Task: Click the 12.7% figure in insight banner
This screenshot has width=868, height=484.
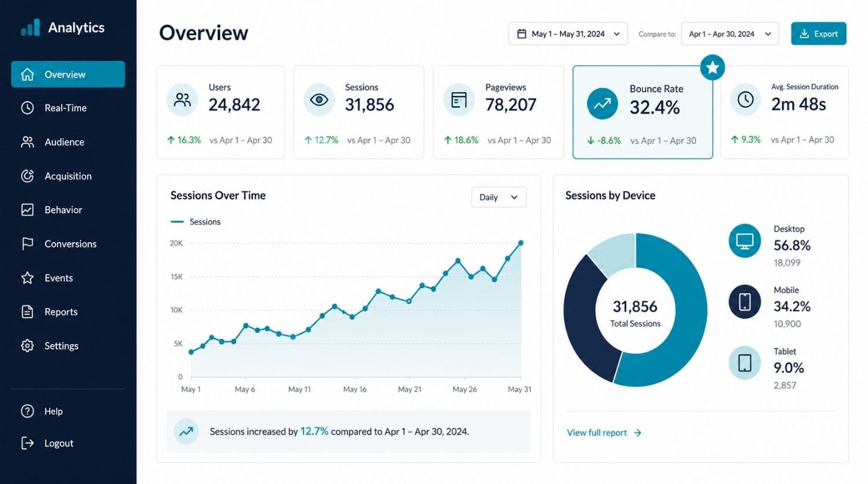Action: (314, 431)
